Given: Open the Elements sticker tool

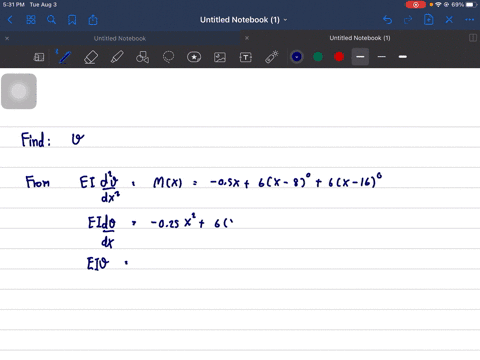Looking at the screenshot, I should [194, 57].
